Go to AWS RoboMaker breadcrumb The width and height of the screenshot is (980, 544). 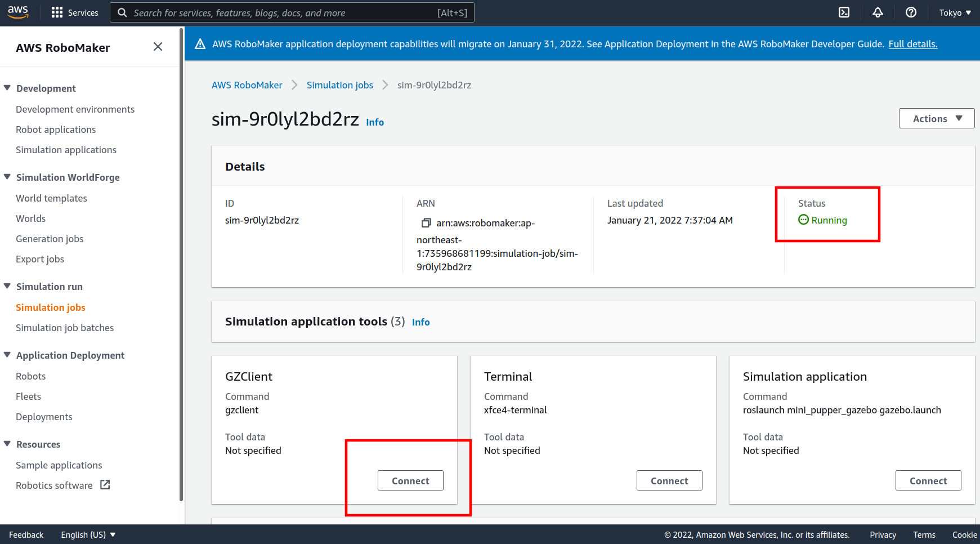tap(247, 85)
